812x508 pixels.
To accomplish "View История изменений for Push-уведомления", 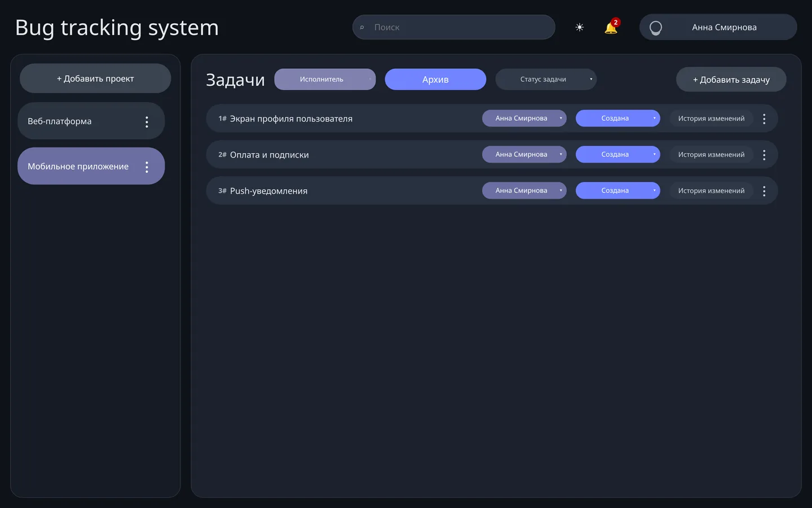I will point(711,191).
